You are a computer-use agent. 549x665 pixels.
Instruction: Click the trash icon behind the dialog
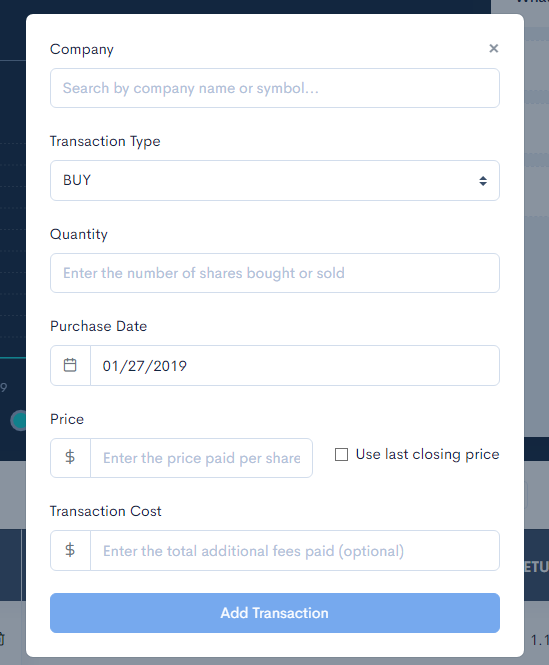tap(2, 639)
